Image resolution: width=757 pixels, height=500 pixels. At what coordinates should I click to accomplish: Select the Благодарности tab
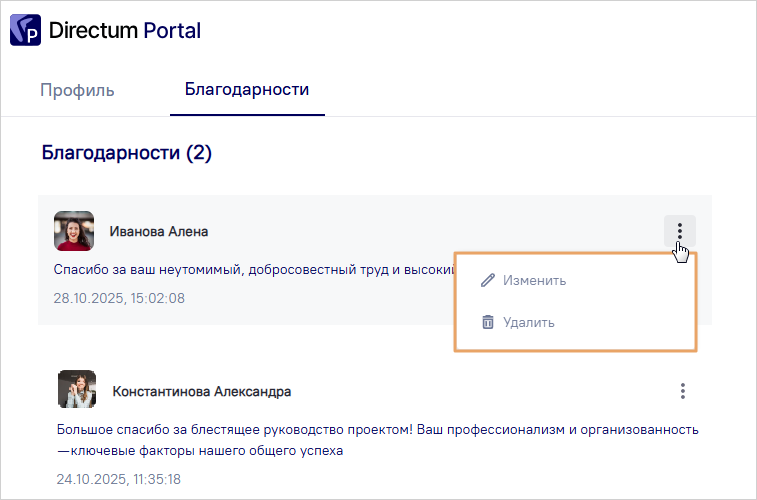click(x=247, y=90)
